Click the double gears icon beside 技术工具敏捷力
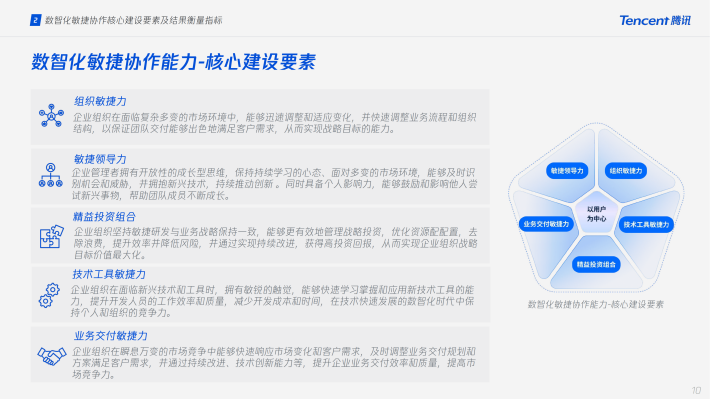The height and width of the screenshot is (399, 710). click(49, 296)
